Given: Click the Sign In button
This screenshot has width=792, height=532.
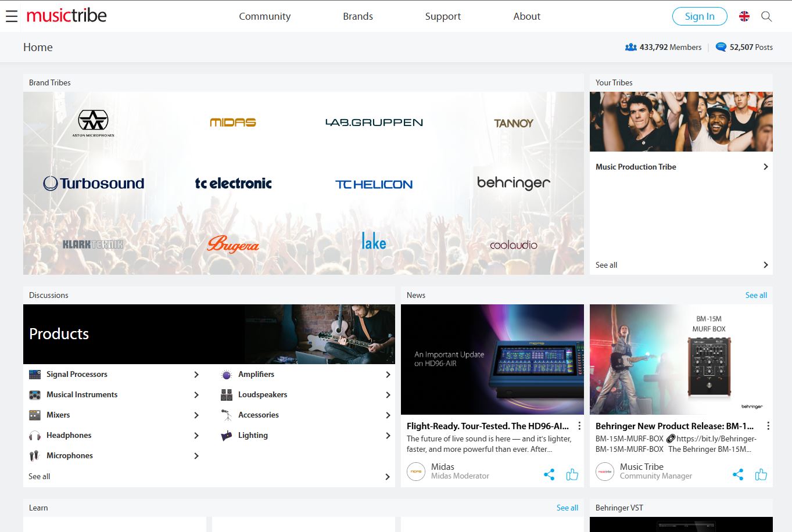Looking at the screenshot, I should click(x=700, y=16).
